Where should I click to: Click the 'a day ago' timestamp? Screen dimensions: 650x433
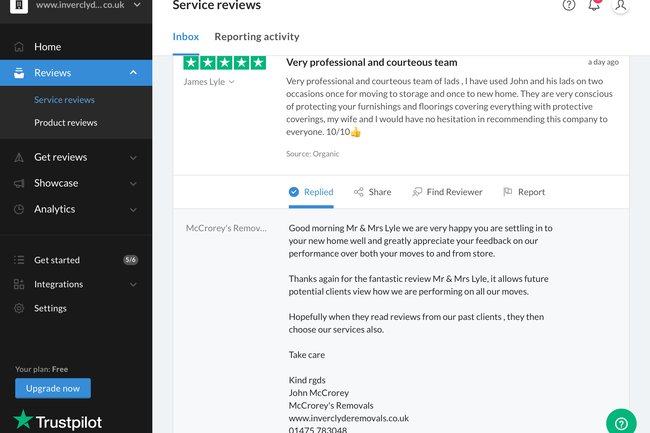pos(603,62)
